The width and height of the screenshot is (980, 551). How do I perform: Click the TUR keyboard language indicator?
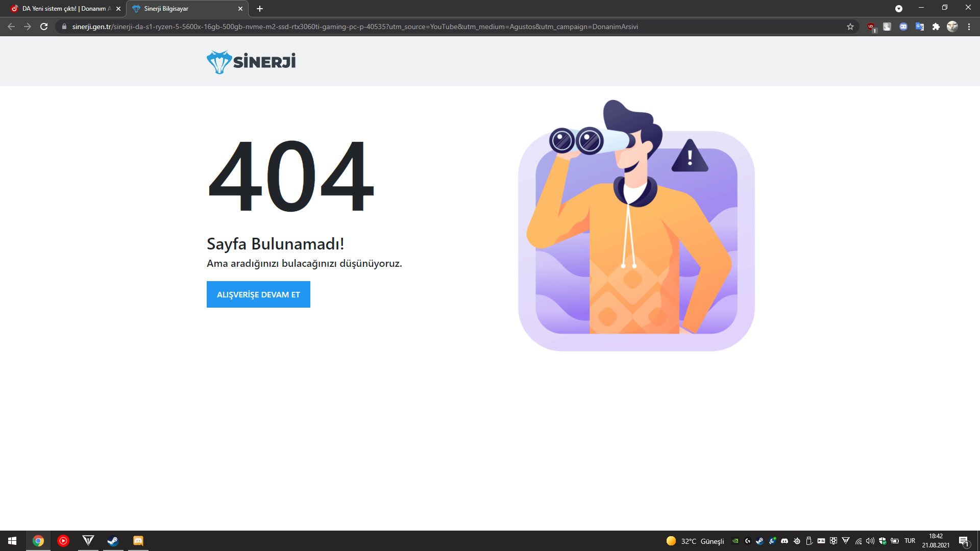pyautogui.click(x=910, y=541)
